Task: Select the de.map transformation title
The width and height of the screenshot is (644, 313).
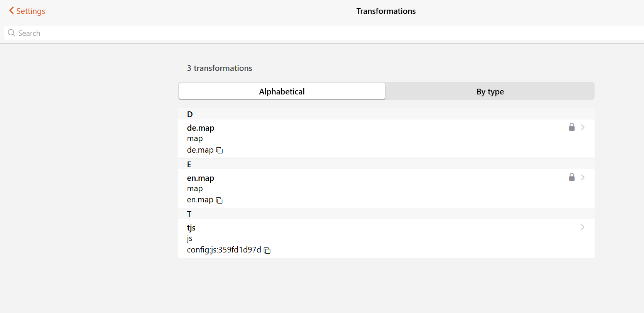Action: (201, 128)
